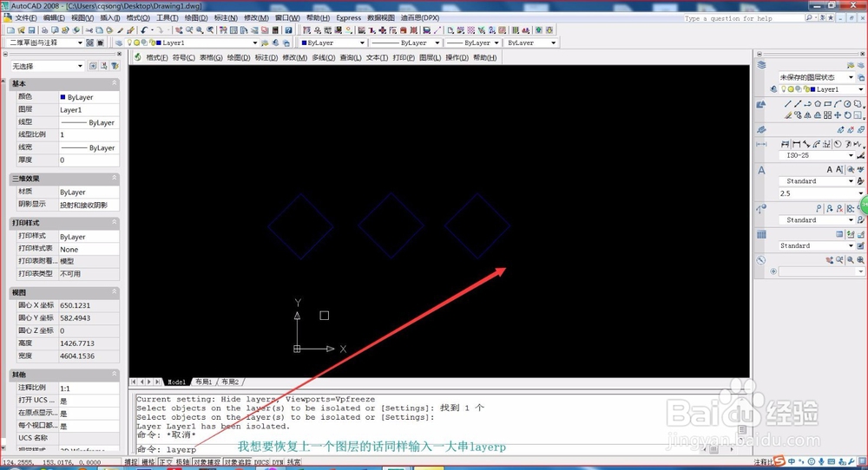868x470 pixels.
Task: Select the Move tool in the dashboard
Action: pos(838,115)
